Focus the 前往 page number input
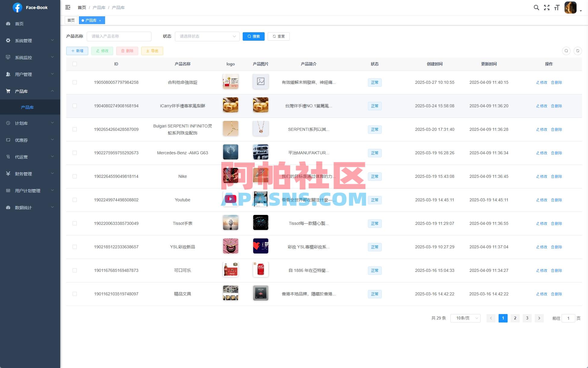588x368 pixels. click(568, 318)
